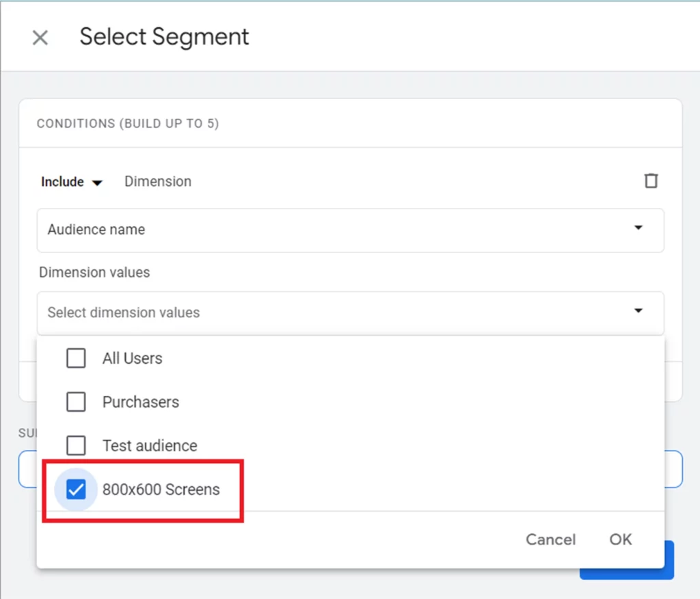Click the caret on Select dimension values
The width and height of the screenshot is (700, 599).
point(638,311)
